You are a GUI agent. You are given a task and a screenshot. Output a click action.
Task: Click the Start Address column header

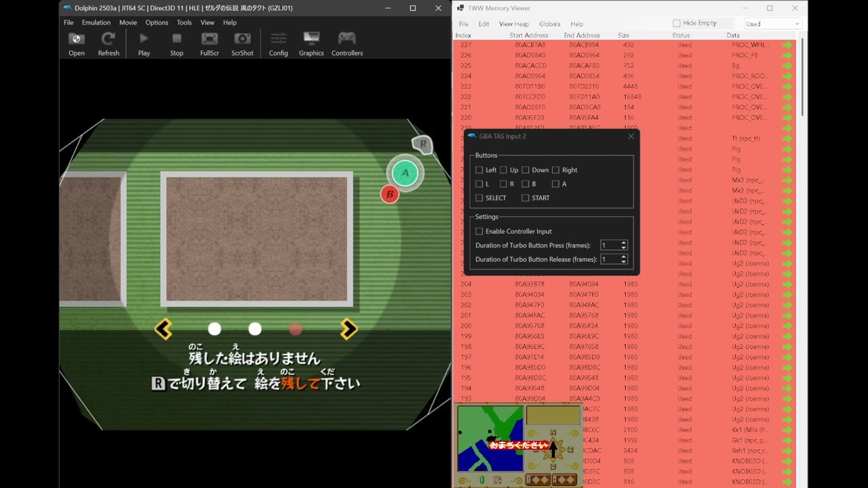(529, 35)
